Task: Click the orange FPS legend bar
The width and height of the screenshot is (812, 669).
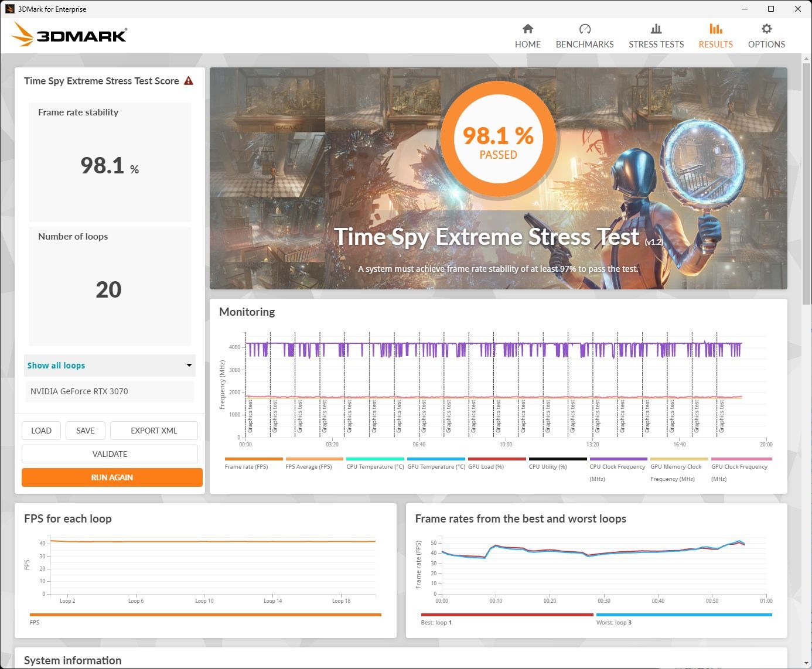Action: click(206, 615)
